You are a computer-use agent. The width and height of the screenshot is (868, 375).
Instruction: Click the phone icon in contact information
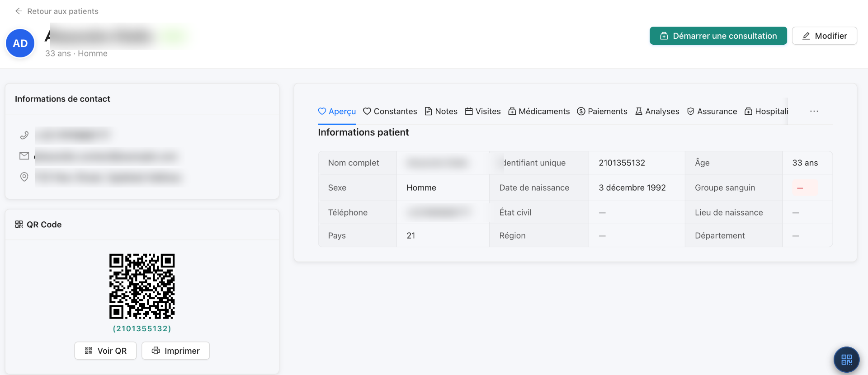24,135
